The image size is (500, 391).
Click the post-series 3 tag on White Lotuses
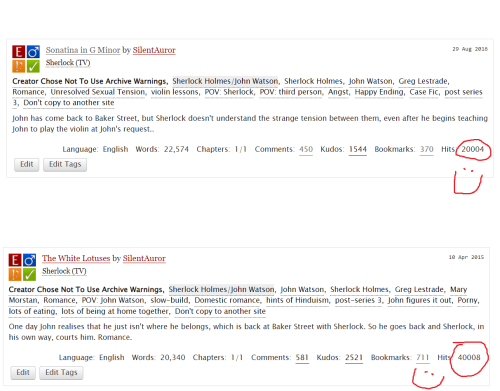[358, 300]
